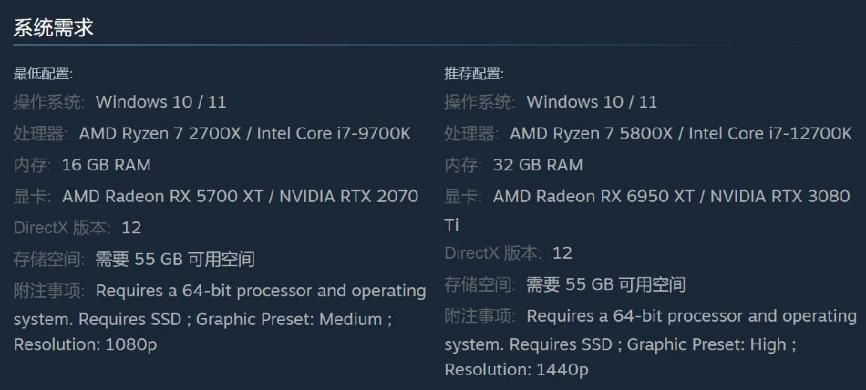Click the recommended 附注事项 label

(x=480, y=317)
